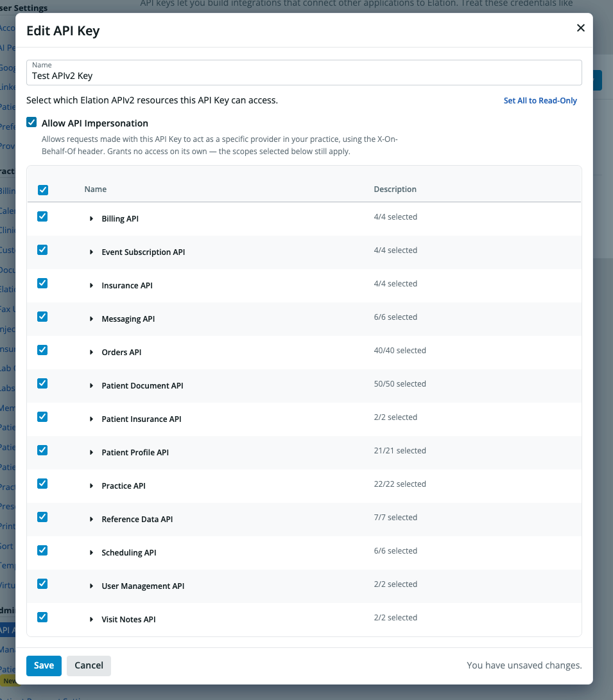Click the '22/22 selected' text
Screen dimensions: 613x700
pos(400,484)
